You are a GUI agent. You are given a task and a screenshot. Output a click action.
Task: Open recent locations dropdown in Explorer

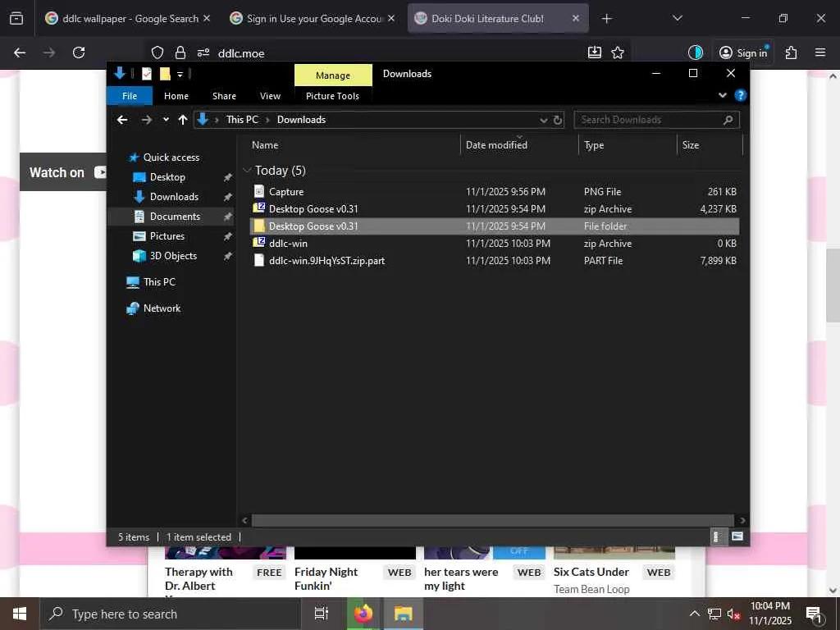166,120
